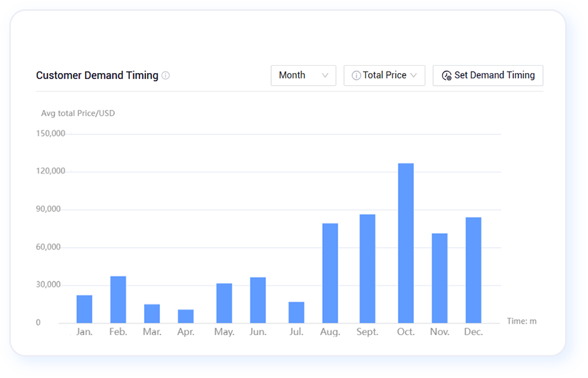Select the January bar in the chart

click(84, 309)
